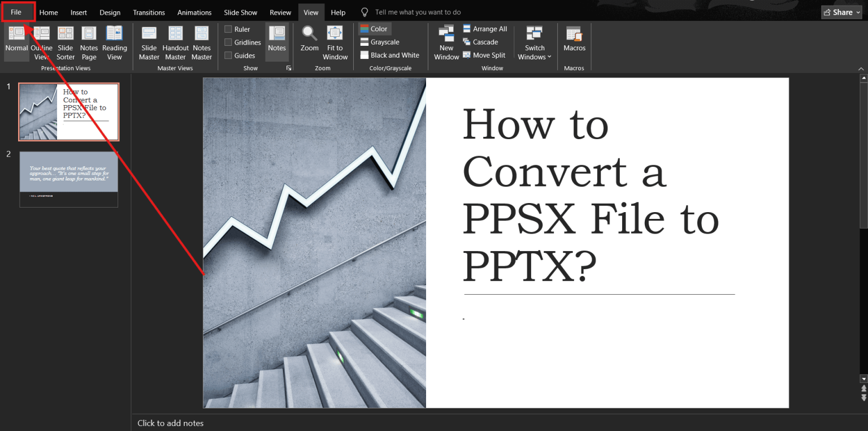Click Arrange All windows
Viewport: 868px width, 431px height.
[485, 29]
